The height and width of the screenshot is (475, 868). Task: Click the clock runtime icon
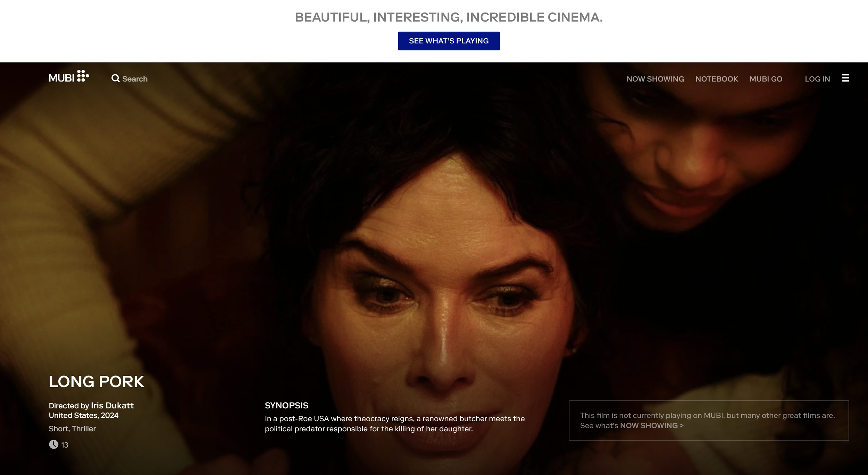coord(53,444)
